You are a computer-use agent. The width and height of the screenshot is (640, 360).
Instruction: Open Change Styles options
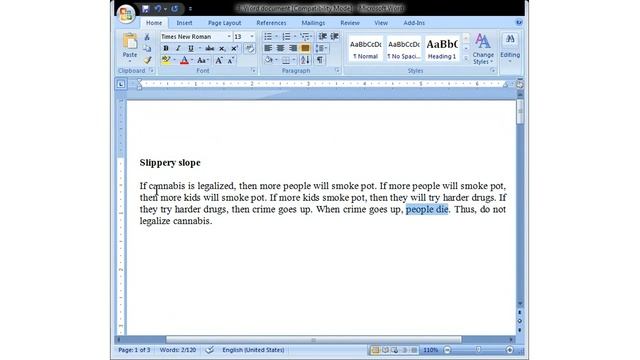click(483, 49)
